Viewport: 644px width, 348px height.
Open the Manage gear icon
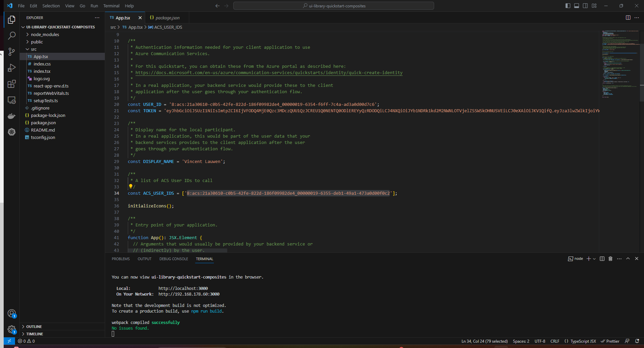click(x=12, y=330)
